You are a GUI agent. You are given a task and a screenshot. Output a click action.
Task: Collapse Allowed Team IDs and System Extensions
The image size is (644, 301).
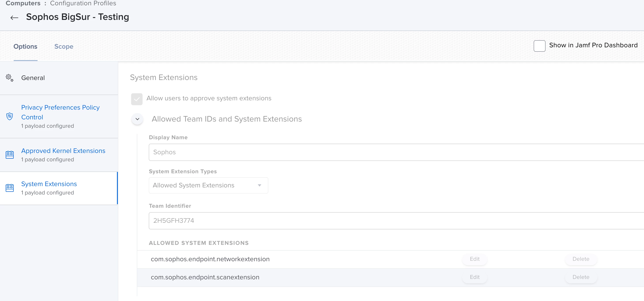point(137,119)
